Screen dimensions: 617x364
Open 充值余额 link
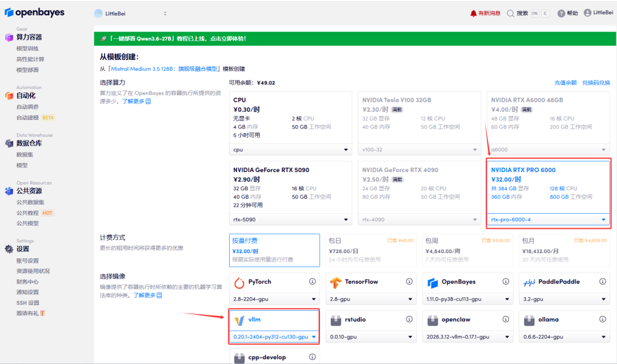(x=565, y=83)
